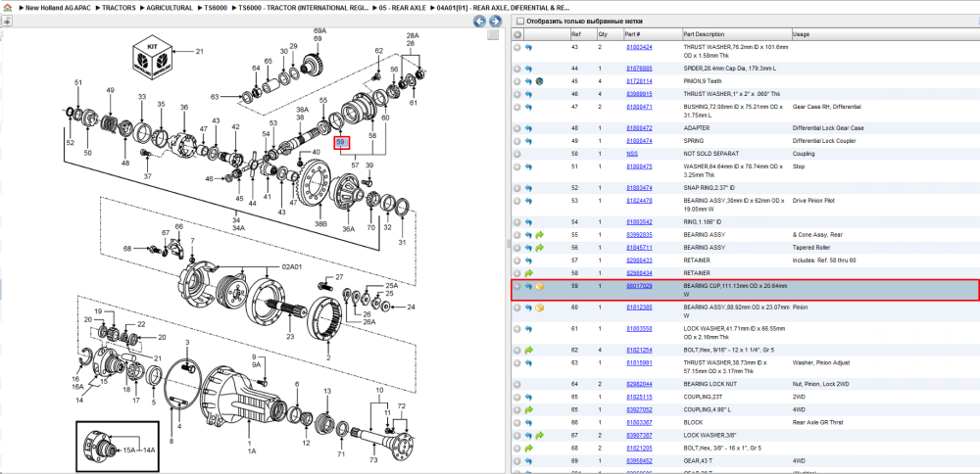The height and width of the screenshot is (474, 980).
Task: Click the Qty column header
Action: (x=610, y=34)
